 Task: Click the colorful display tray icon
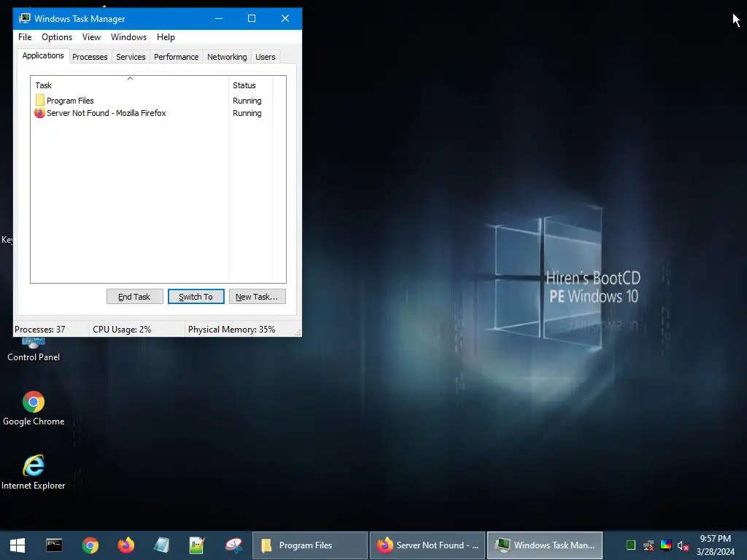click(666, 545)
